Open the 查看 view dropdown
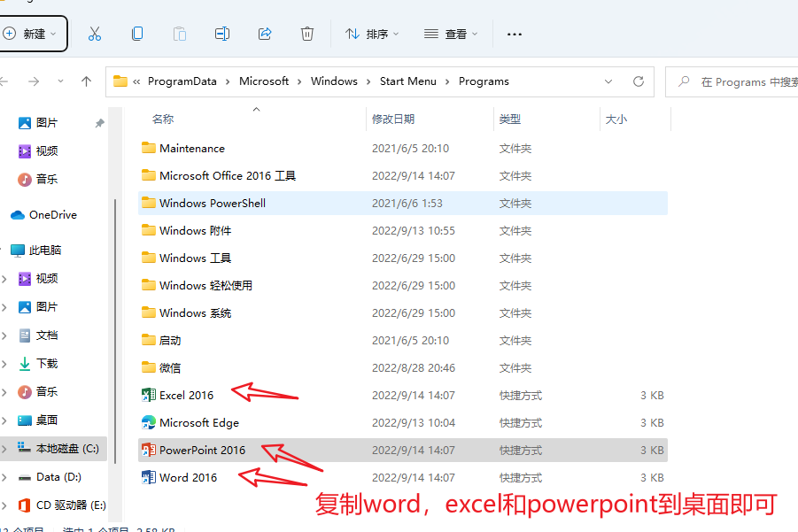 [x=451, y=34]
